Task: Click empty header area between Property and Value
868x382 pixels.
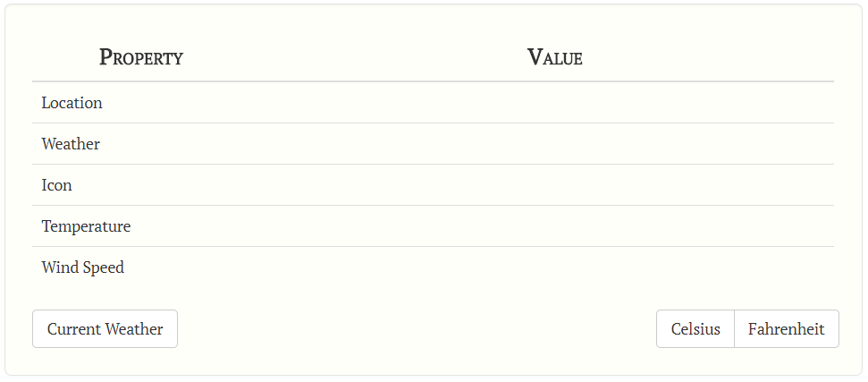Action: 354,57
